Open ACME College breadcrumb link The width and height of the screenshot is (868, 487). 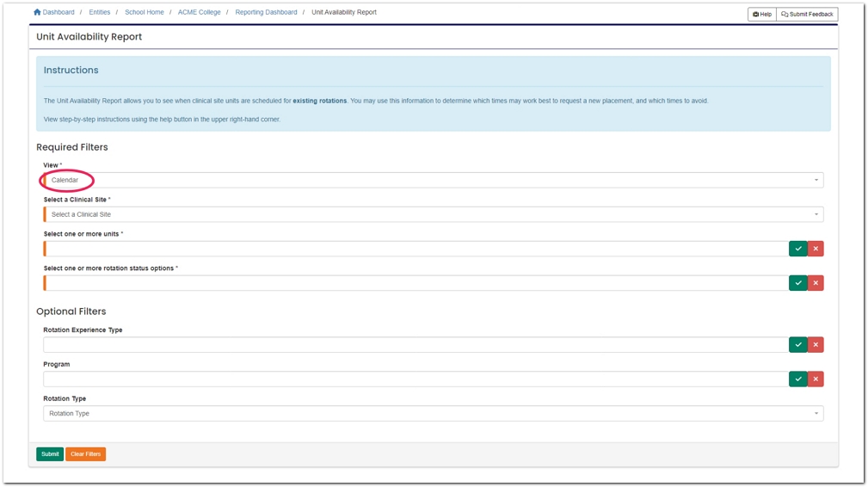200,12
